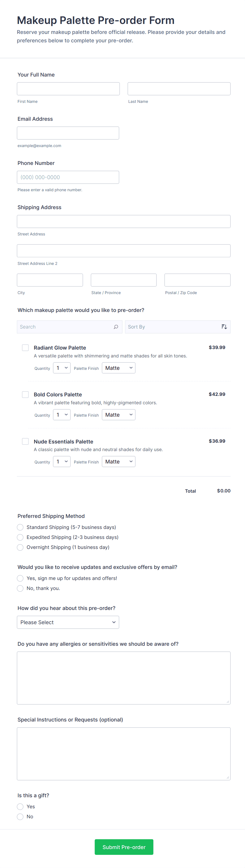Open the 'How did you hear' dropdown
Viewport: 245px width, 868px height.
tap(68, 622)
